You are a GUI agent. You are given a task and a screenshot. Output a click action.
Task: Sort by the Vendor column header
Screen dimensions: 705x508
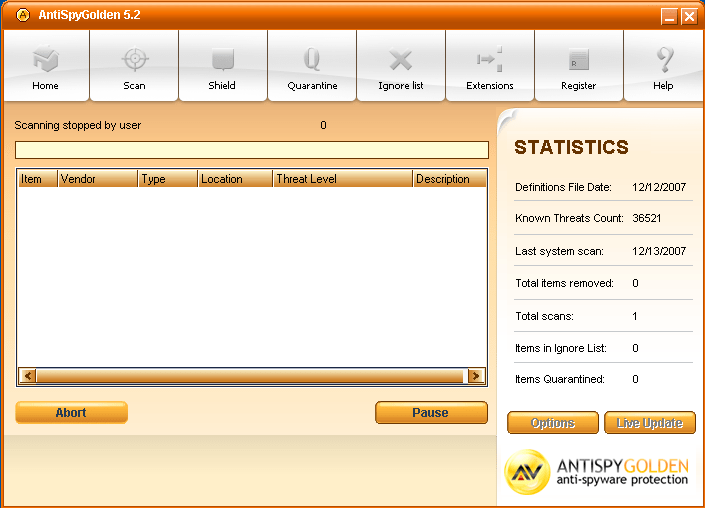pyautogui.click(x=97, y=179)
